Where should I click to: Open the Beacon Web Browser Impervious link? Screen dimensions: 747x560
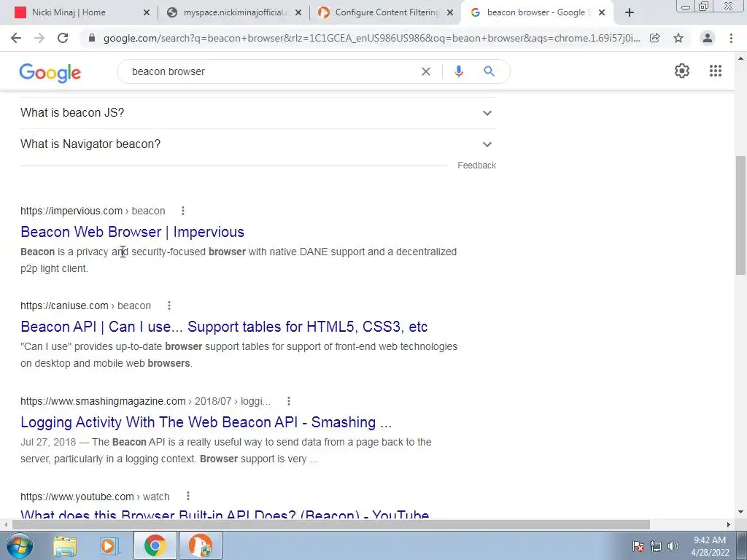click(133, 232)
